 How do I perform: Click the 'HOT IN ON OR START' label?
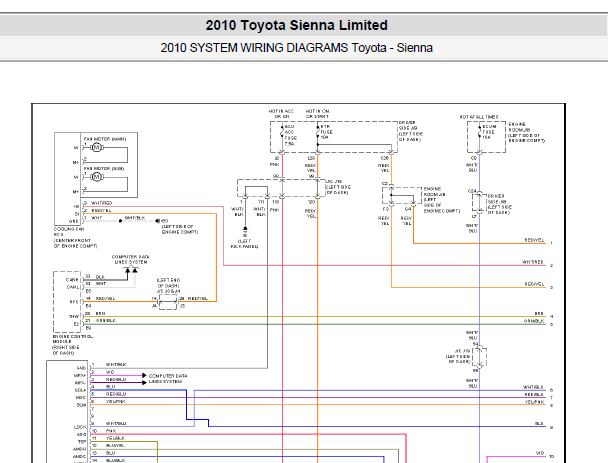coord(317,114)
